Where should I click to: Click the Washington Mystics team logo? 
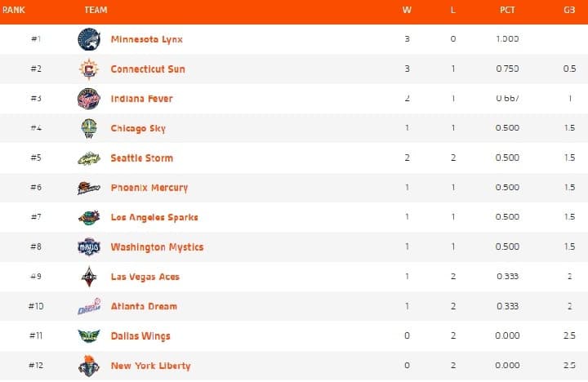point(88,247)
